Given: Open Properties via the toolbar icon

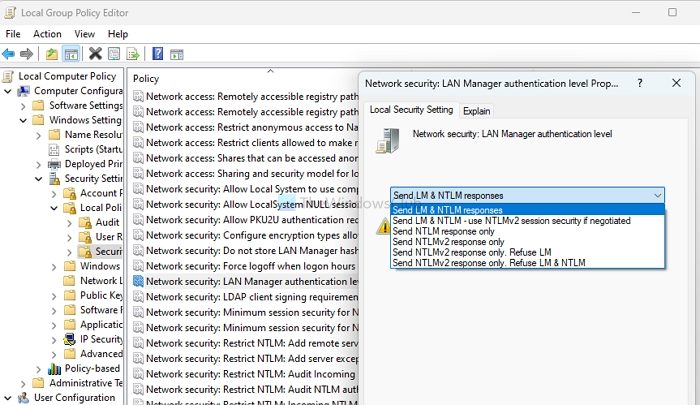Looking at the screenshot, I should (x=115, y=53).
